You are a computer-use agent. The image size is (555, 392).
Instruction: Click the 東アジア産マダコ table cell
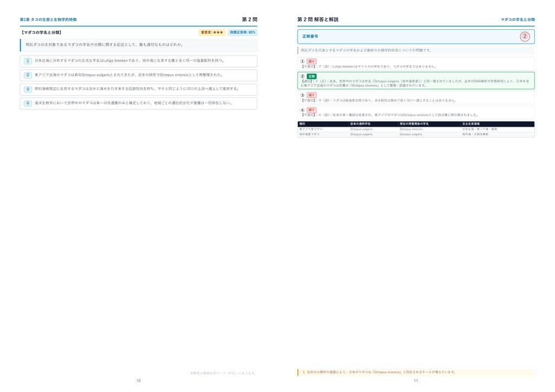pos(311,129)
